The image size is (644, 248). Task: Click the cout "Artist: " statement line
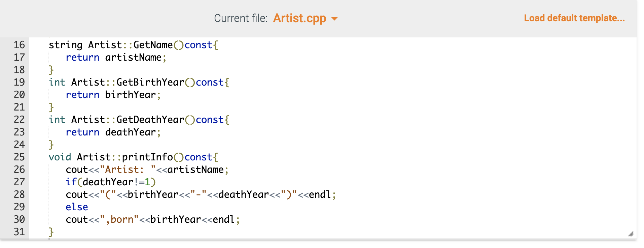click(x=147, y=170)
